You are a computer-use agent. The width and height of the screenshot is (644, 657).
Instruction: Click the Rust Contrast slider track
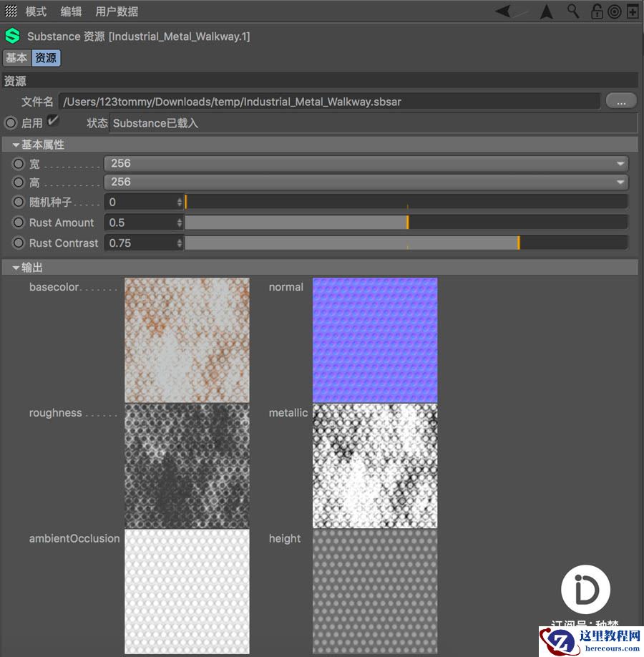tap(406, 243)
